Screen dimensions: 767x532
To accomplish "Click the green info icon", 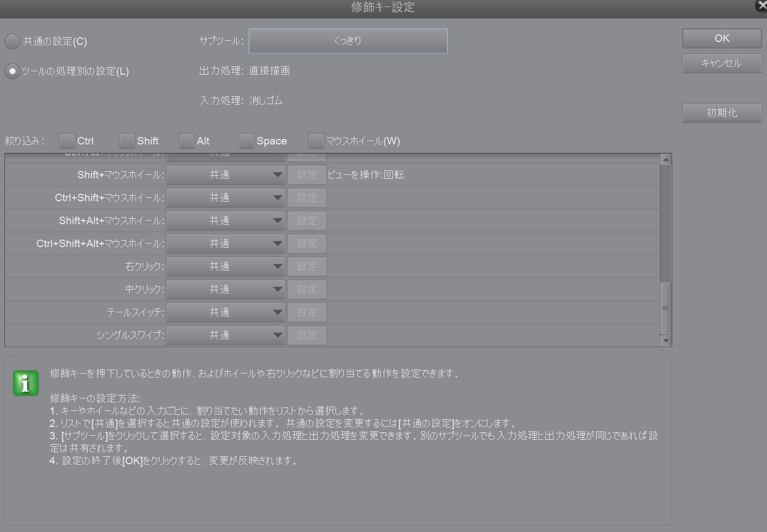I will tap(26, 383).
